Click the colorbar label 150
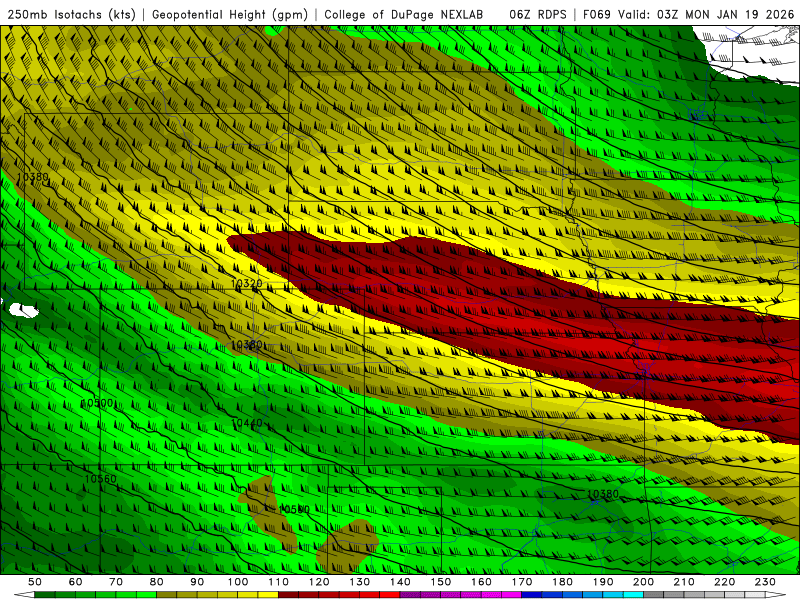 tap(441, 582)
